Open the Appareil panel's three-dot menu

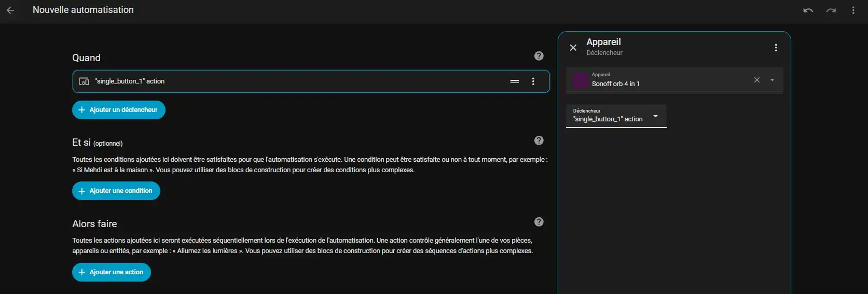coord(776,48)
